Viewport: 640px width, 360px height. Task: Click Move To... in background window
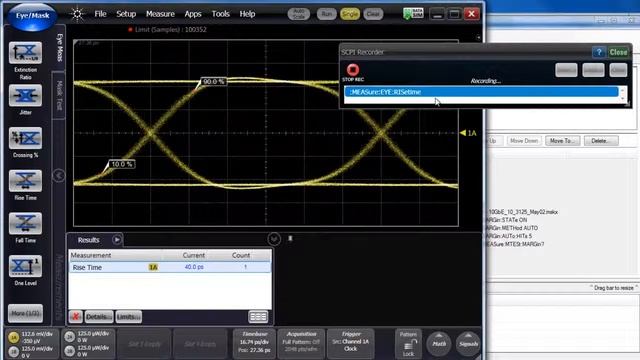[562, 141]
